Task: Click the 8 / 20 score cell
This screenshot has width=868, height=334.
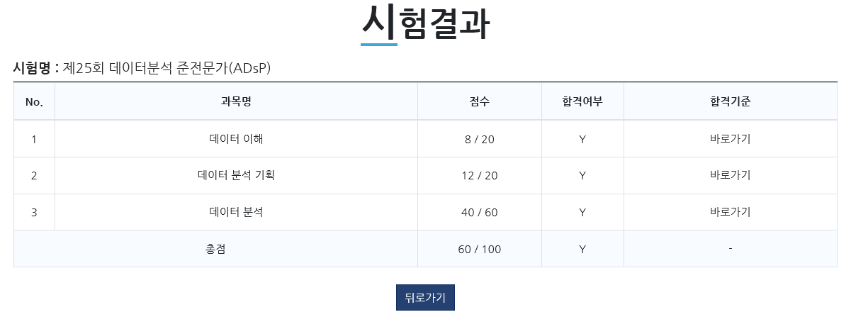Action: 479,140
